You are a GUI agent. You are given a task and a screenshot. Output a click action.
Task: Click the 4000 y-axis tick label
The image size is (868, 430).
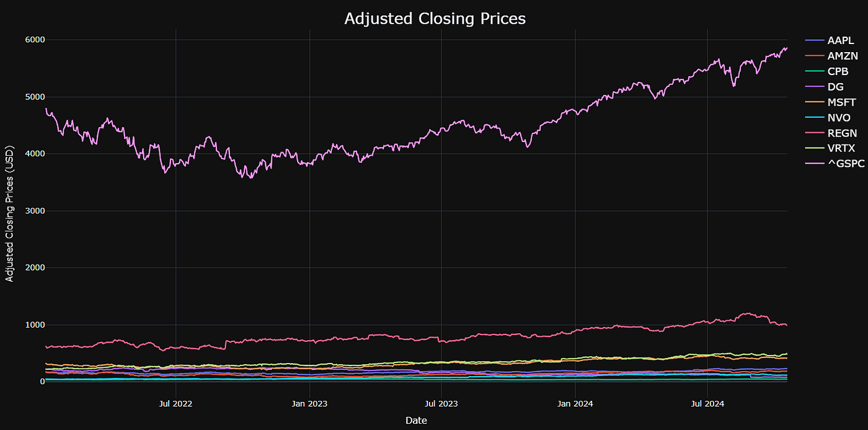34,154
